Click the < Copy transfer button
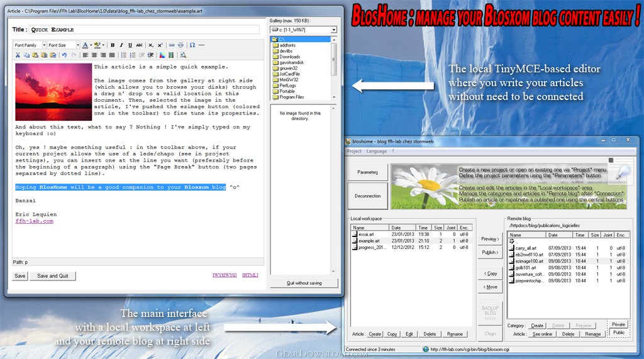The height and width of the screenshot is (359, 644). click(x=491, y=273)
